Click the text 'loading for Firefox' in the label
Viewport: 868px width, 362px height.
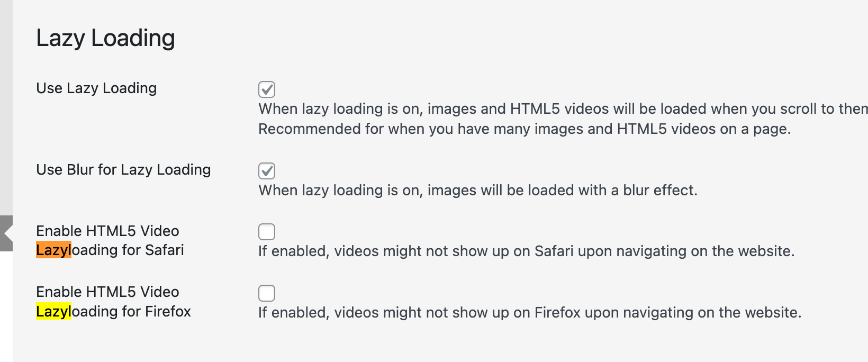pos(131,311)
